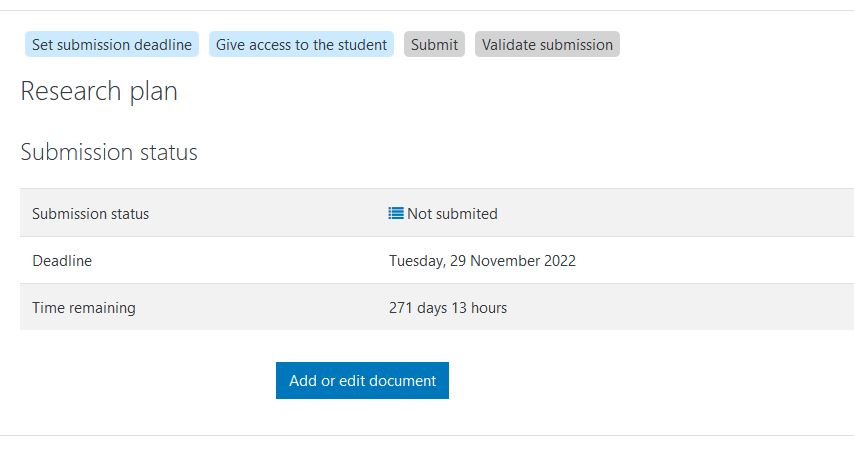This screenshot has height=449, width=854.
Task: Click the 271 days 13 hours value
Action: [x=448, y=308]
